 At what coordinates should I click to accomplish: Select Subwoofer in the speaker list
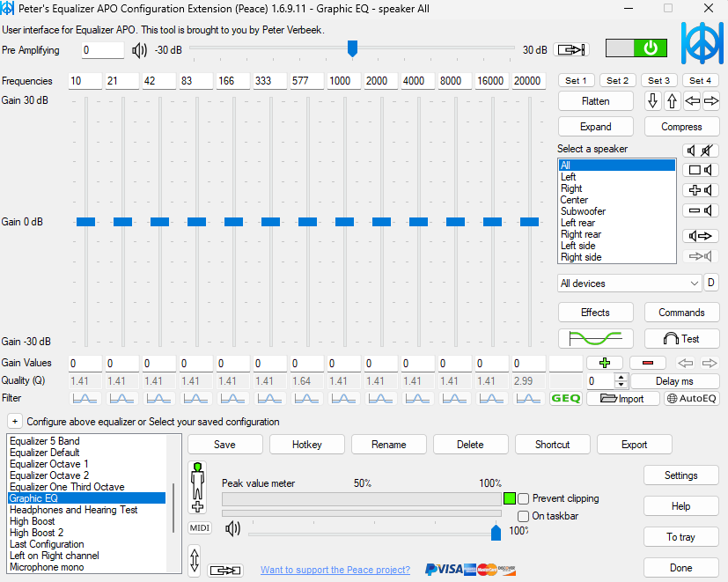click(x=616, y=211)
